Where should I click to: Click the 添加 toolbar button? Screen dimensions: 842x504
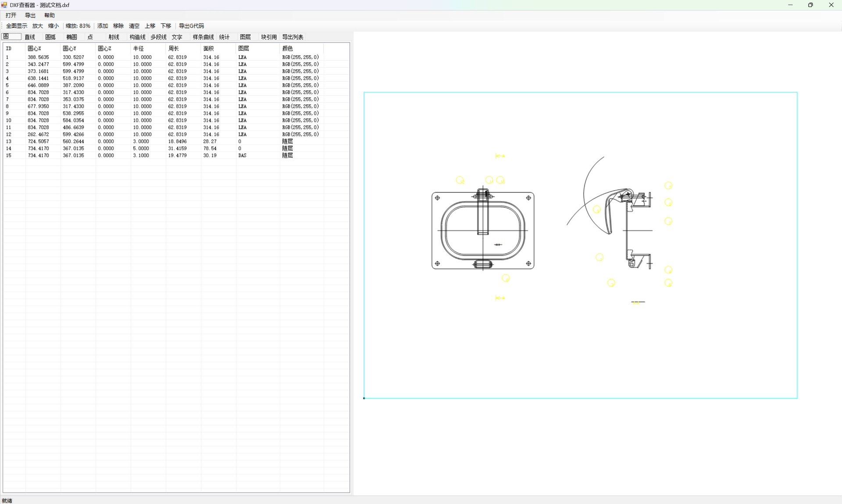[103, 26]
